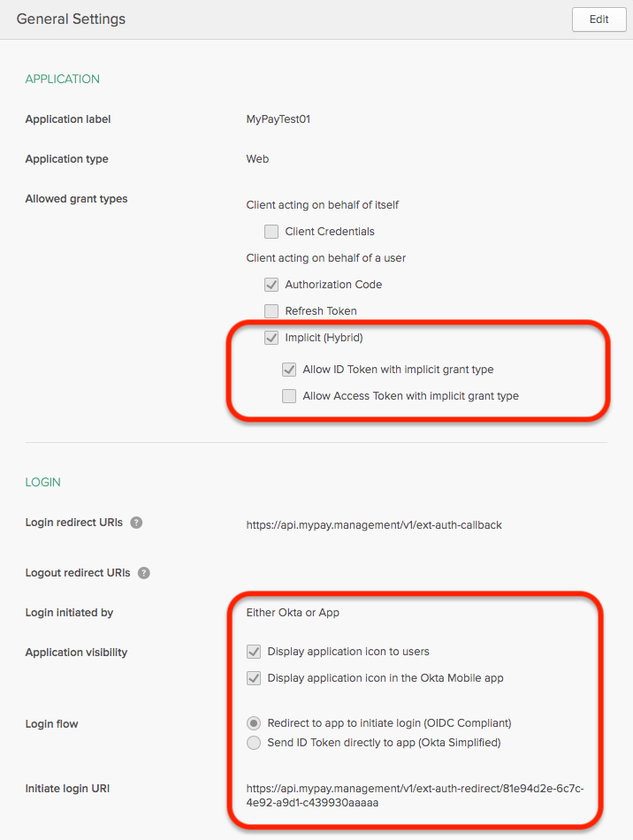Click the Login redirect URI callback address
The height and width of the screenshot is (840, 633).
tap(374, 525)
